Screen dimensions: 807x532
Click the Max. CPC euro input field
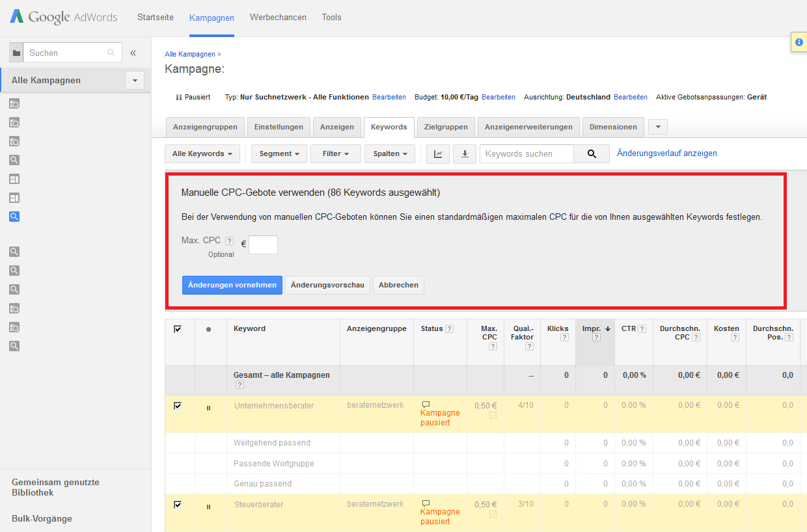click(263, 245)
